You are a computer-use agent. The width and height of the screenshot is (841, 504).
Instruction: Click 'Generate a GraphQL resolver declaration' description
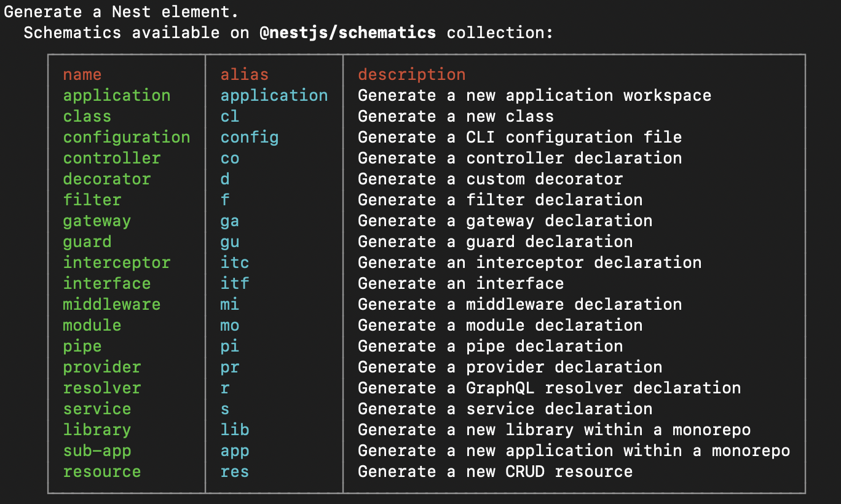550,388
